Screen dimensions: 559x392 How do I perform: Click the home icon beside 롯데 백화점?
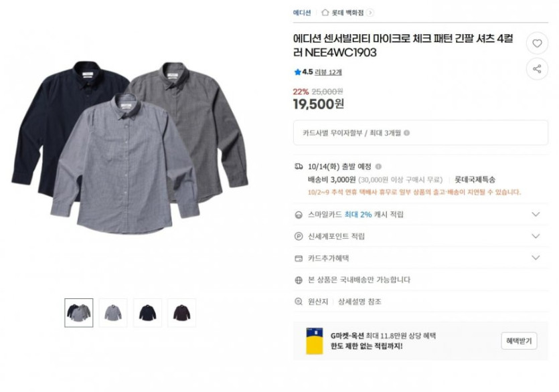[x=325, y=13]
